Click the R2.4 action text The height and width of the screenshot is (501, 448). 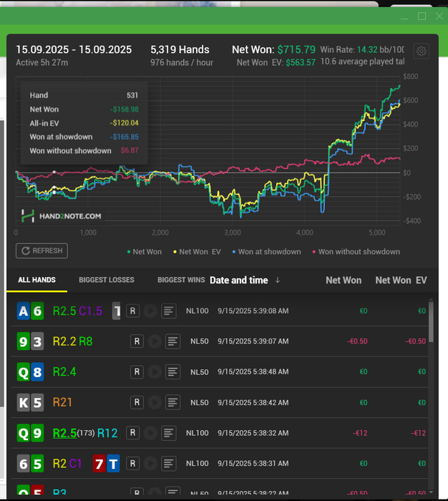point(64,372)
